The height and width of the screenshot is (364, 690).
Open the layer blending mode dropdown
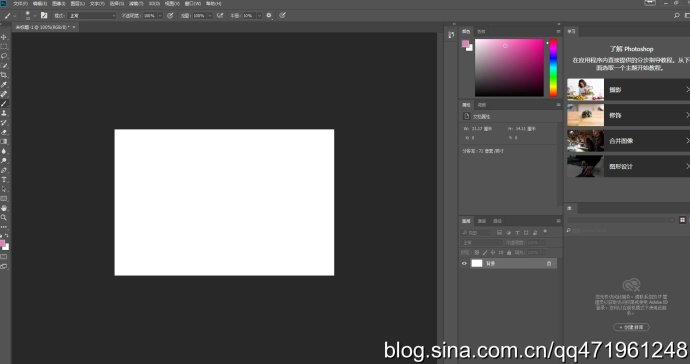[481, 243]
